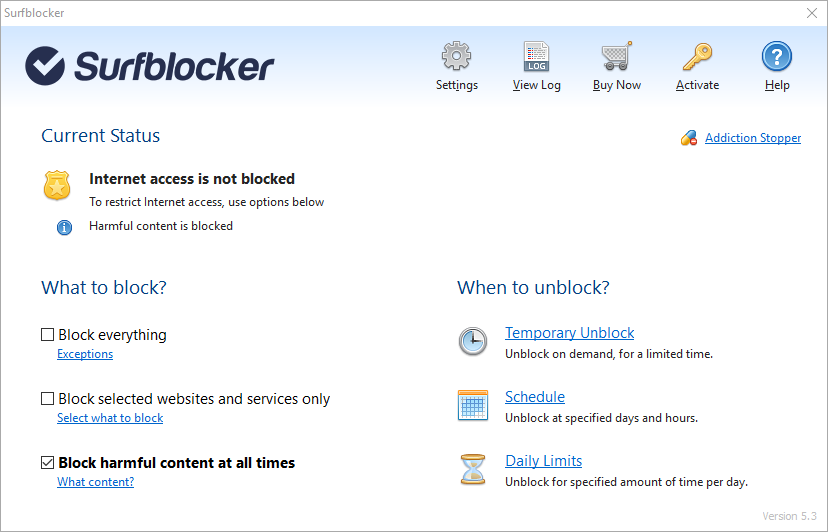Uncheck Block harmful content at all times
The width and height of the screenshot is (828, 532).
click(48, 463)
